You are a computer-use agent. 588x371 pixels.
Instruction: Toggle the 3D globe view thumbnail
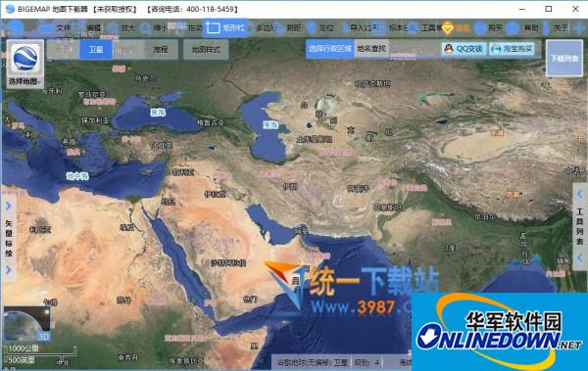pyautogui.click(x=26, y=324)
